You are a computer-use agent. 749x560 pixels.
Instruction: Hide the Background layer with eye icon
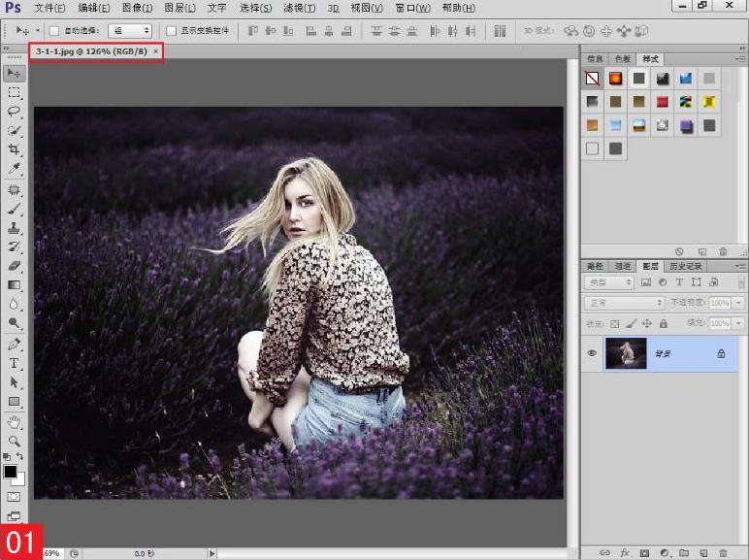click(x=592, y=353)
